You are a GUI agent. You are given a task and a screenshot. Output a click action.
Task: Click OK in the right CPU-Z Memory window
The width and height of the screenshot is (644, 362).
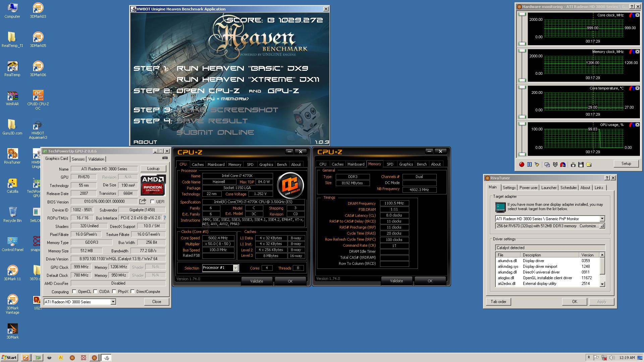(430, 281)
